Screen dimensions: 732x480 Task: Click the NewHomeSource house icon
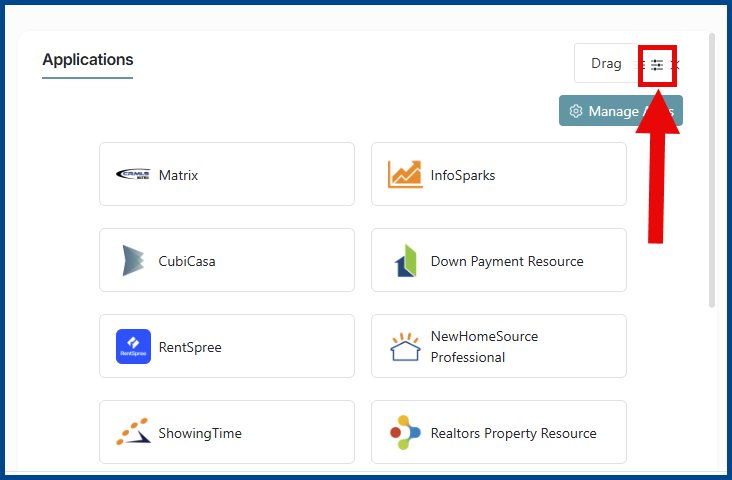pyautogui.click(x=405, y=346)
